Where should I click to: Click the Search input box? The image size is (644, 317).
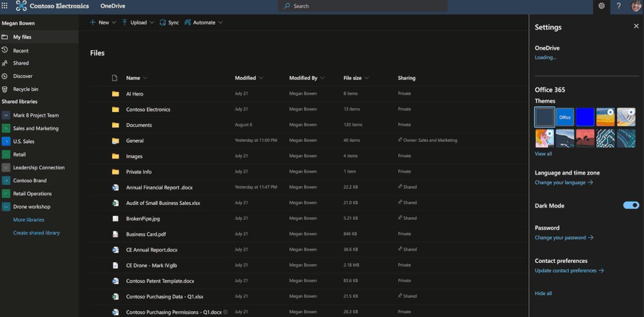tap(363, 6)
